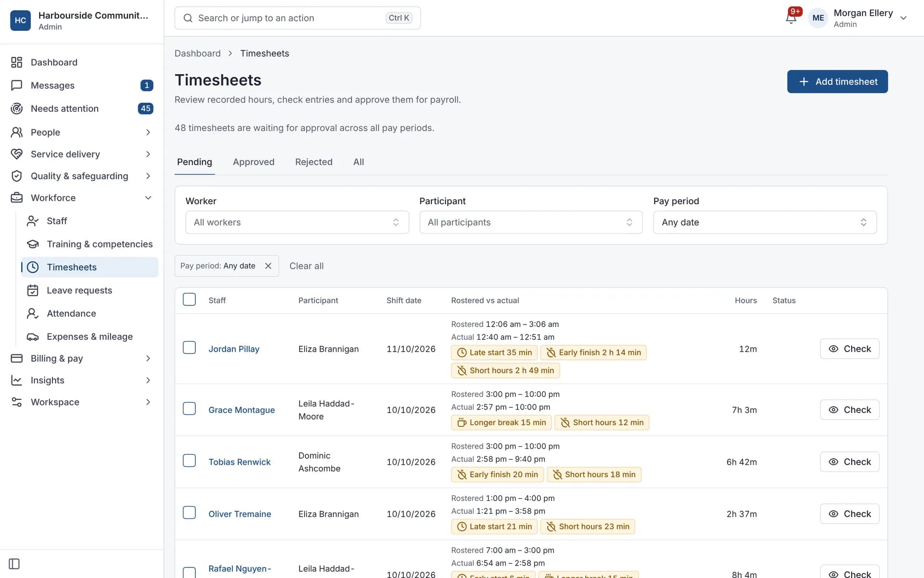
Task: Click the HC organization logo
Action: [20, 20]
